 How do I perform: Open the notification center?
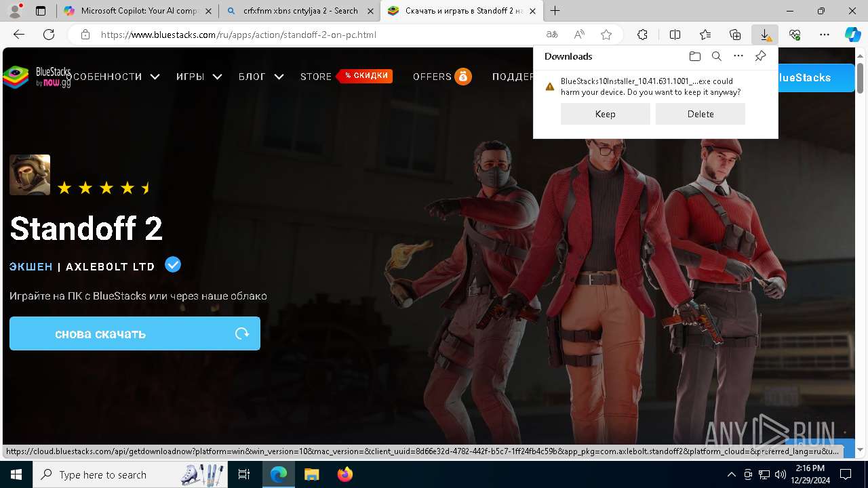pos(846,474)
